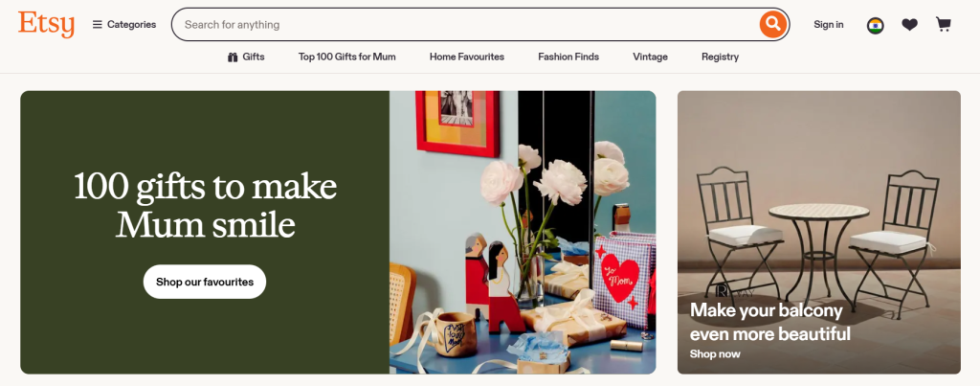The height and width of the screenshot is (386, 980).
Task: Click the Gifts present icon
Action: tap(233, 57)
